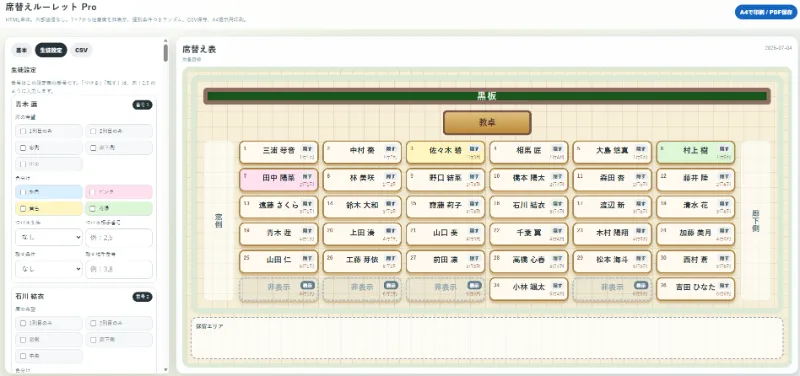Enable 廊下側 preference in 青木's card
Screen dimensions: 800x376
point(93,148)
